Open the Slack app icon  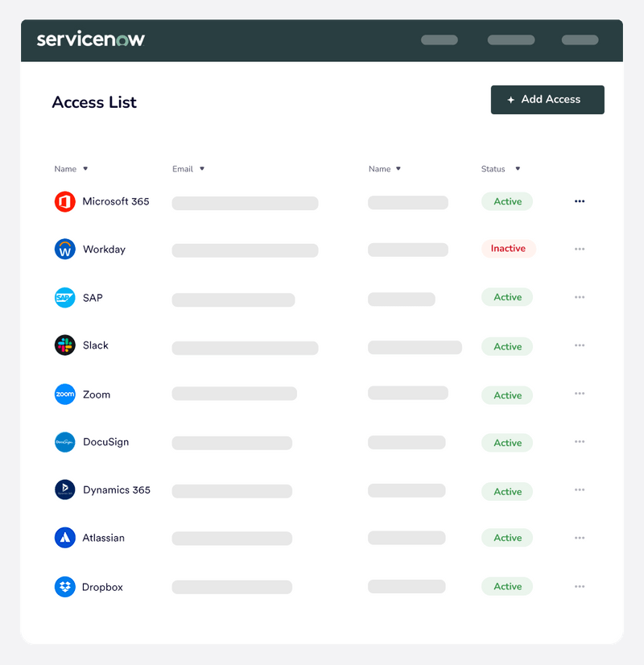point(64,345)
